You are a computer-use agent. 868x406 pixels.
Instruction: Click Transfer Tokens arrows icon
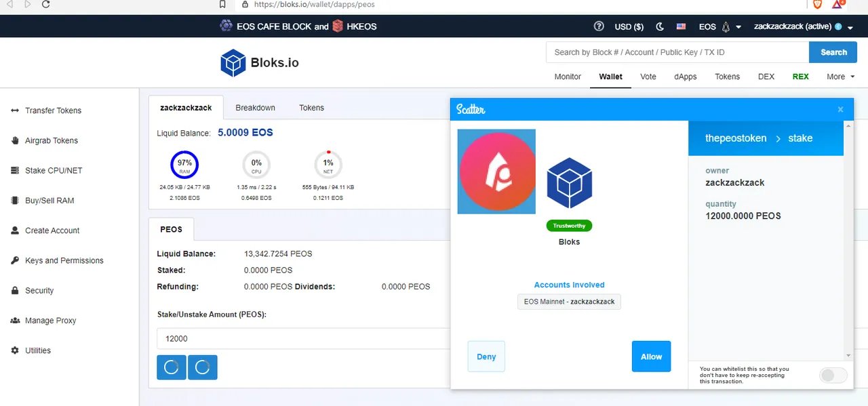[x=15, y=110]
